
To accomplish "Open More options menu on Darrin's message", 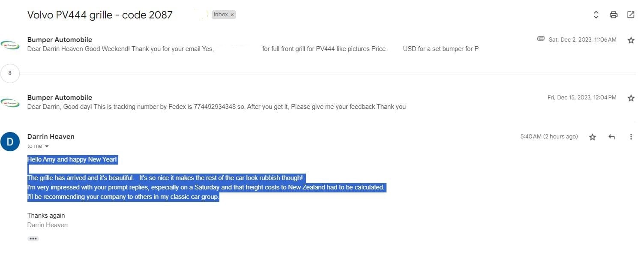I will coord(631,137).
